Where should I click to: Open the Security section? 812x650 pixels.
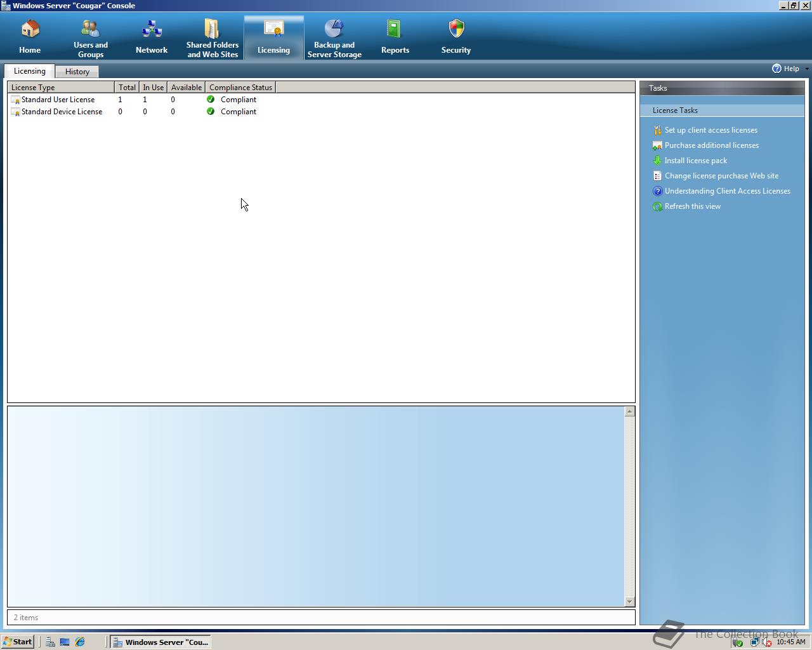click(456, 37)
